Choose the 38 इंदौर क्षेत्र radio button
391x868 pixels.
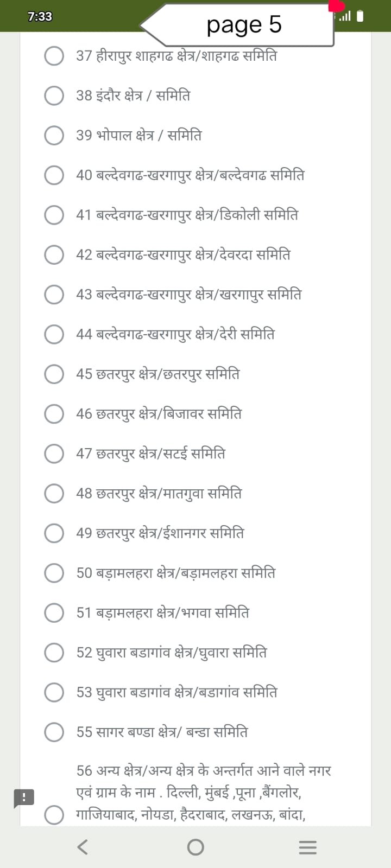54,95
